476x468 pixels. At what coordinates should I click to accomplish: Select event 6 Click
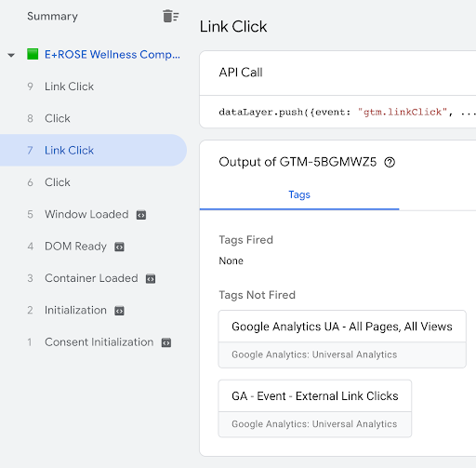[93, 182]
